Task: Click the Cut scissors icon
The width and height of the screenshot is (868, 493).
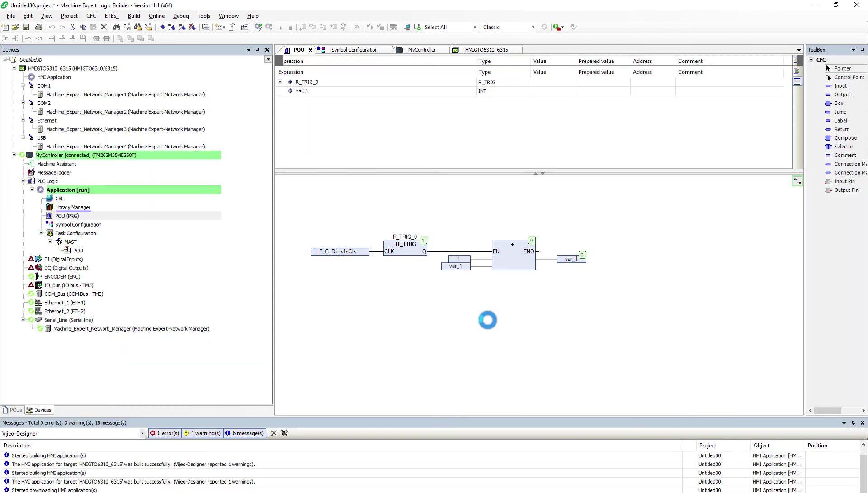Action: pyautogui.click(x=72, y=27)
